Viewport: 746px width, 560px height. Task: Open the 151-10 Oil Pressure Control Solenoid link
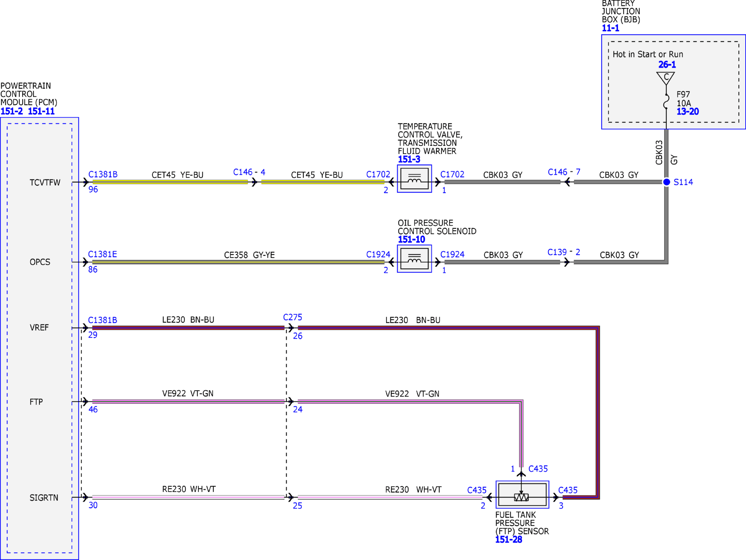pyautogui.click(x=411, y=240)
